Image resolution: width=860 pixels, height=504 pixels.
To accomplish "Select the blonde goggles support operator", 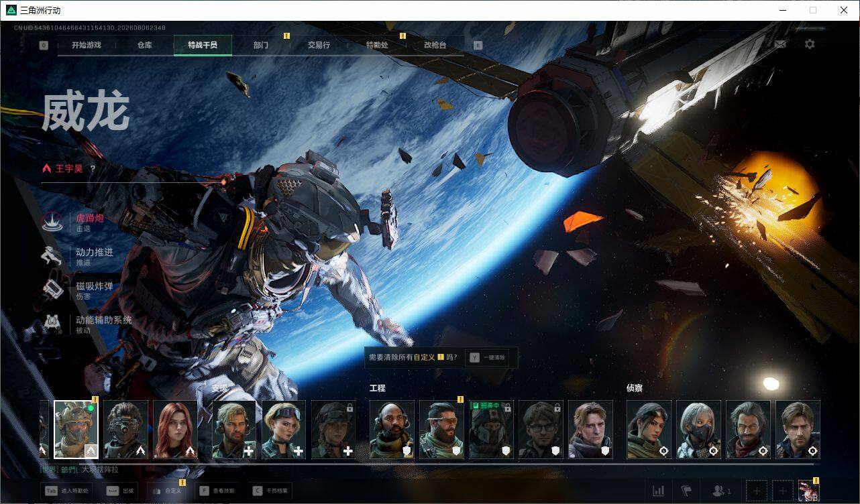I will 284,430.
